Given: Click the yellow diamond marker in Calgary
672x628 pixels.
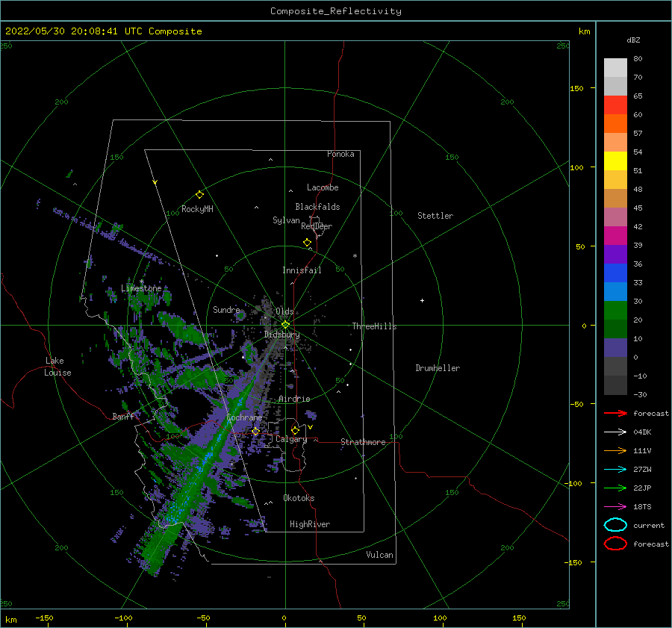Looking at the screenshot, I should coord(295,430).
